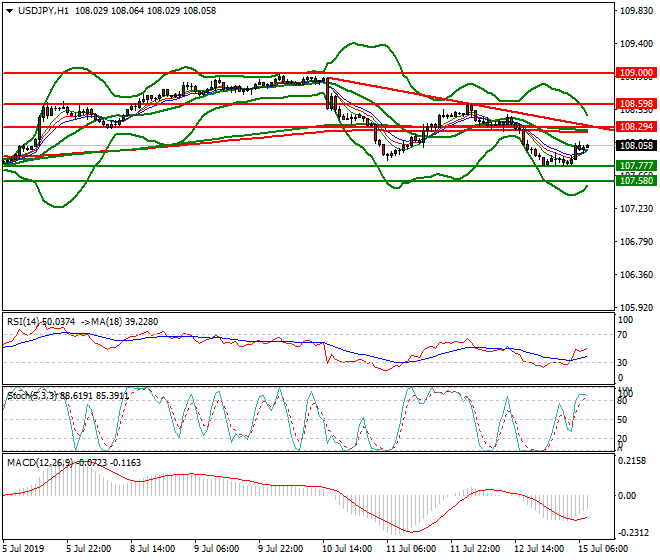Click the RSI(14) indicator label
Image resolution: width=660 pixels, height=560 pixels.
tap(26, 321)
